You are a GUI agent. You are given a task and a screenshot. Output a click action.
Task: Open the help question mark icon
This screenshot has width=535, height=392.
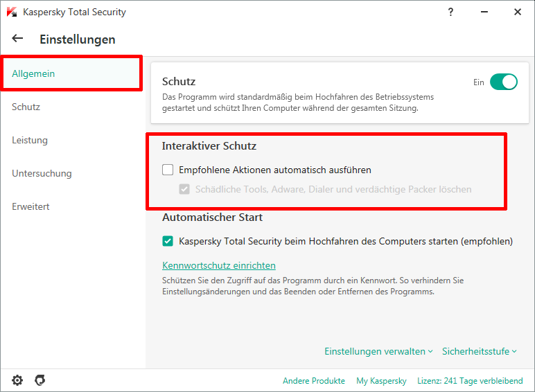(x=450, y=12)
